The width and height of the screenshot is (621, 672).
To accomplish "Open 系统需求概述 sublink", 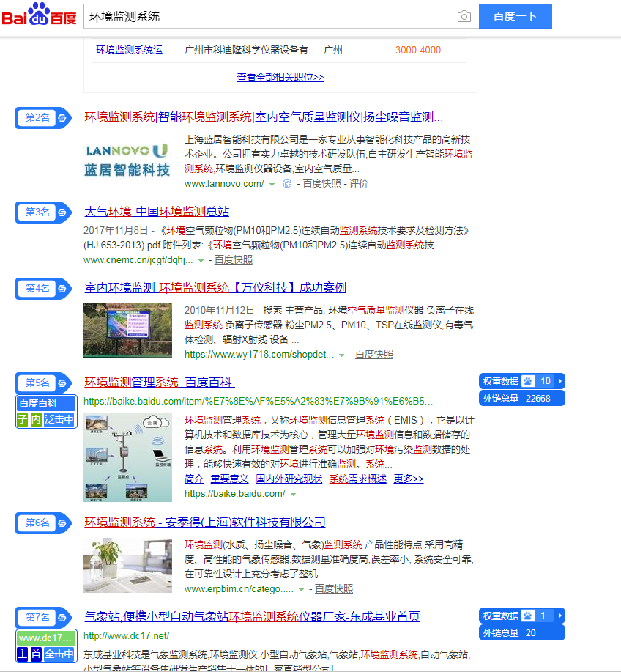I will [358, 479].
